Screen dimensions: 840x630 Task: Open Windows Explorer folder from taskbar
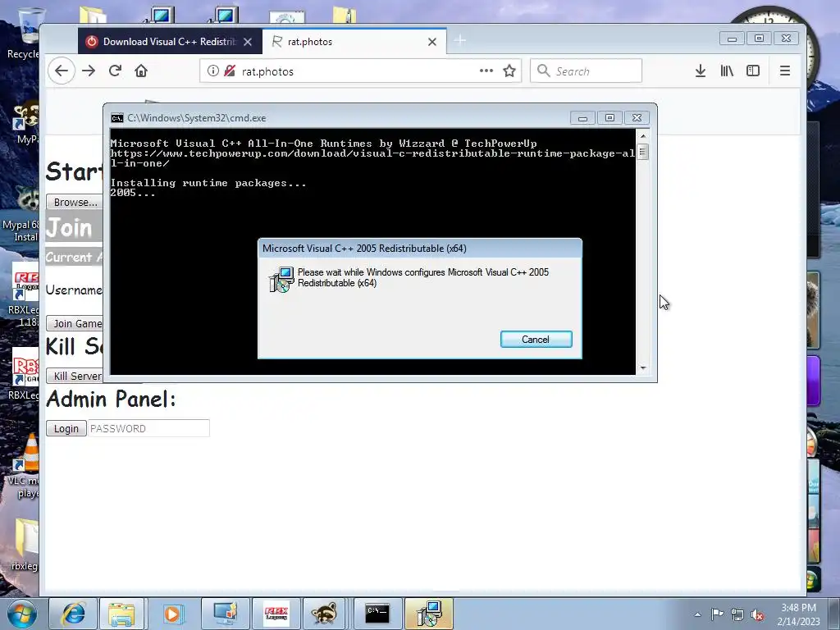pyautogui.click(x=121, y=614)
